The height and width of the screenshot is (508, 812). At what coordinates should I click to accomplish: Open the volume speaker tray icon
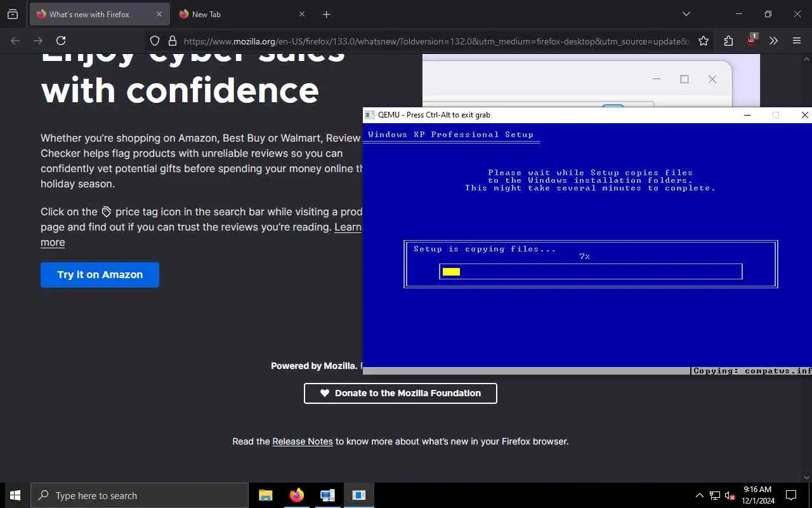pos(730,495)
